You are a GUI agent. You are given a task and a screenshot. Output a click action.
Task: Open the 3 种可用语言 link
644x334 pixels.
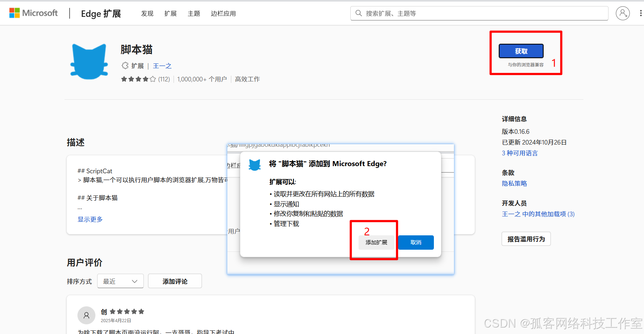520,153
